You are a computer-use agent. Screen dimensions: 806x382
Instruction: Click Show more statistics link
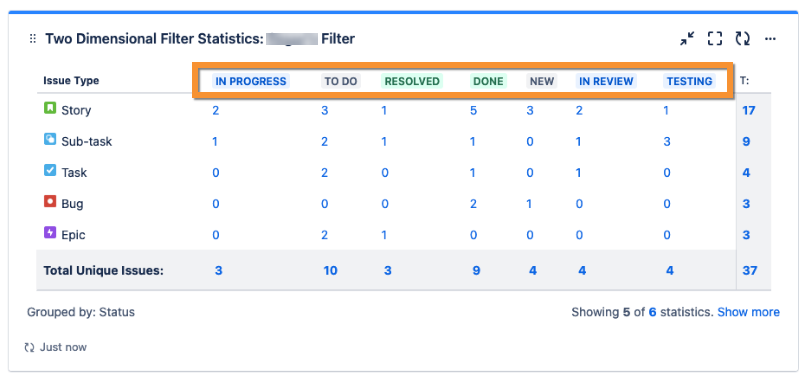tap(748, 312)
